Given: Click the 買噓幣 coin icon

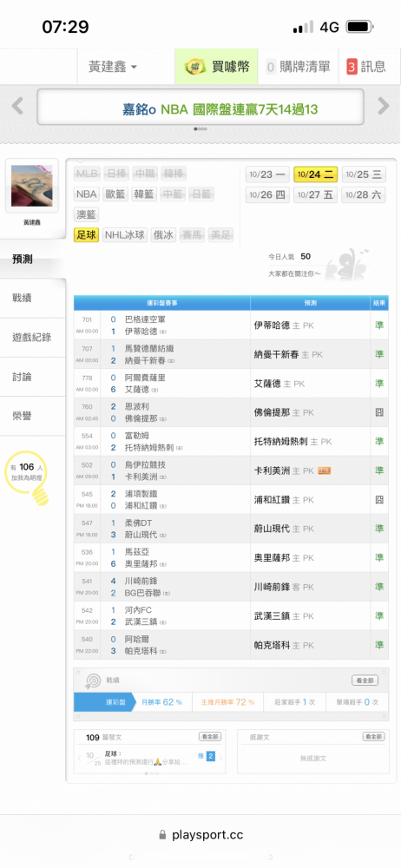Looking at the screenshot, I should coord(193,67).
